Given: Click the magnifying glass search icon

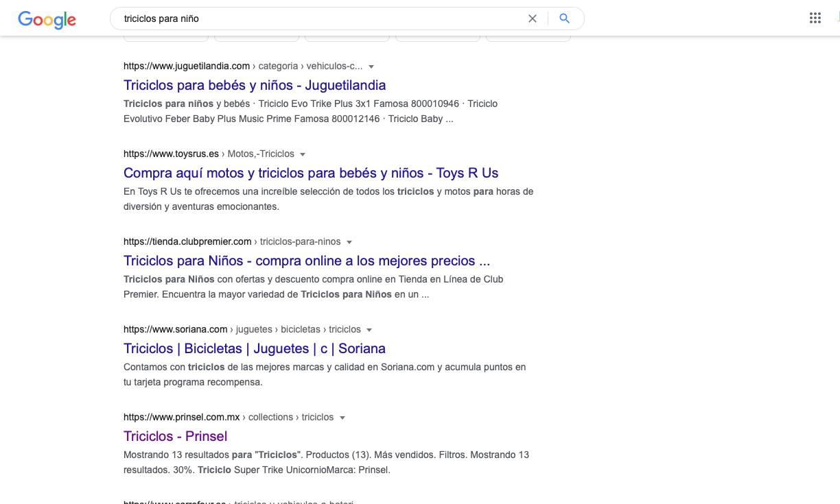Looking at the screenshot, I should click(x=564, y=19).
